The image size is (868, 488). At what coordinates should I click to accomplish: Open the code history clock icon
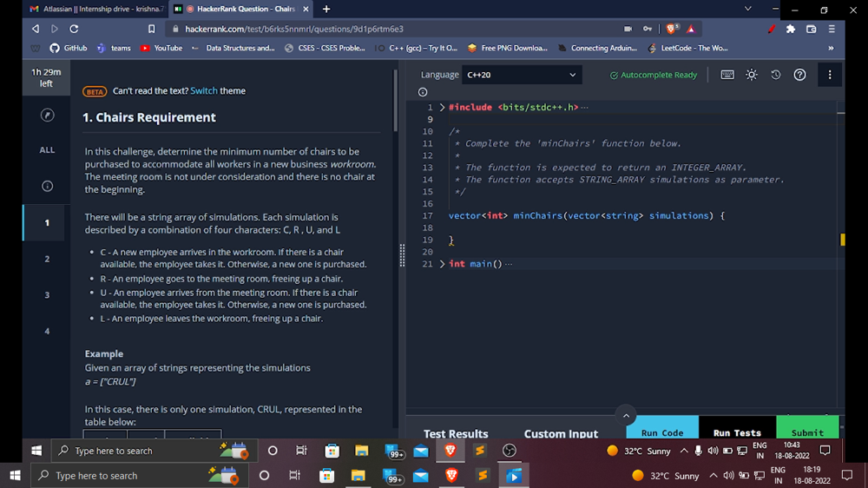776,75
